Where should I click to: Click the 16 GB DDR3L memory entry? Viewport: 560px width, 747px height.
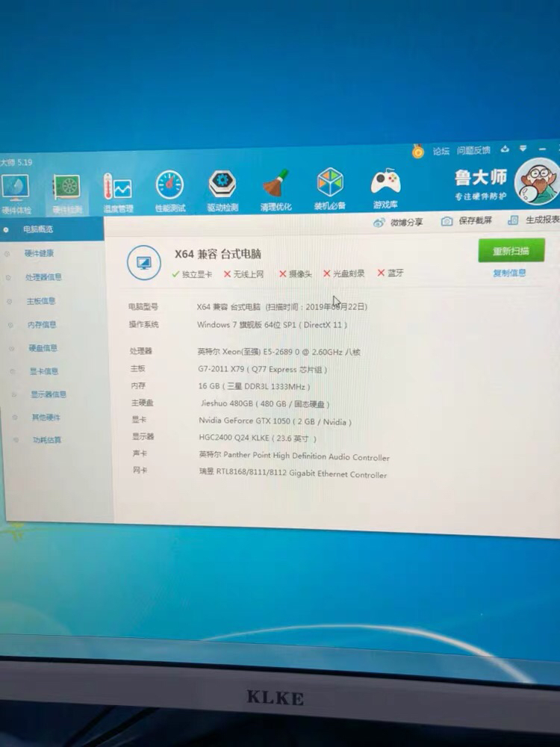click(255, 386)
